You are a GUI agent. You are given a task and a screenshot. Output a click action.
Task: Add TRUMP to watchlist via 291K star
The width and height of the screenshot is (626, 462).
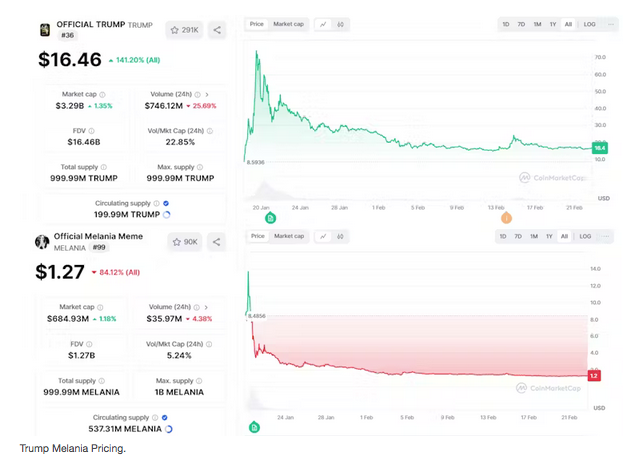(x=184, y=30)
